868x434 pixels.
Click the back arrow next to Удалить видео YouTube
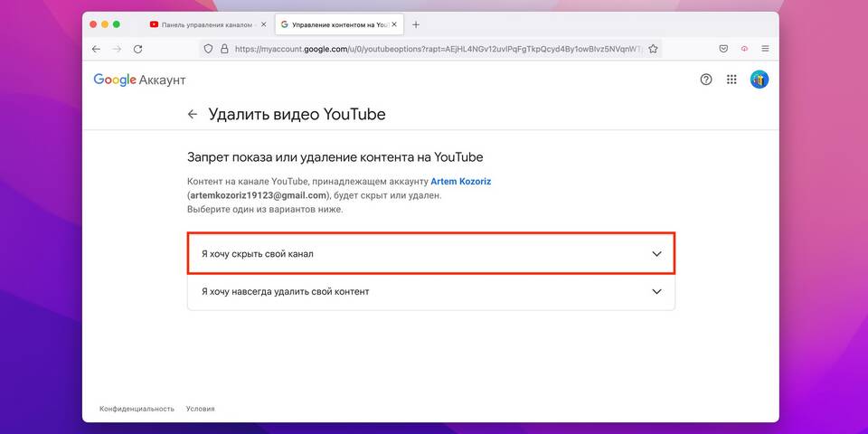(192, 115)
